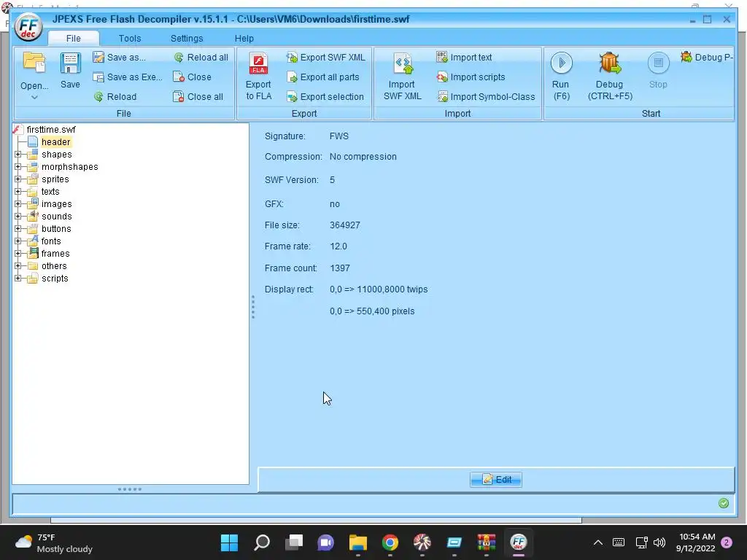
Task: Open the Settings ribbon tab
Action: click(187, 39)
